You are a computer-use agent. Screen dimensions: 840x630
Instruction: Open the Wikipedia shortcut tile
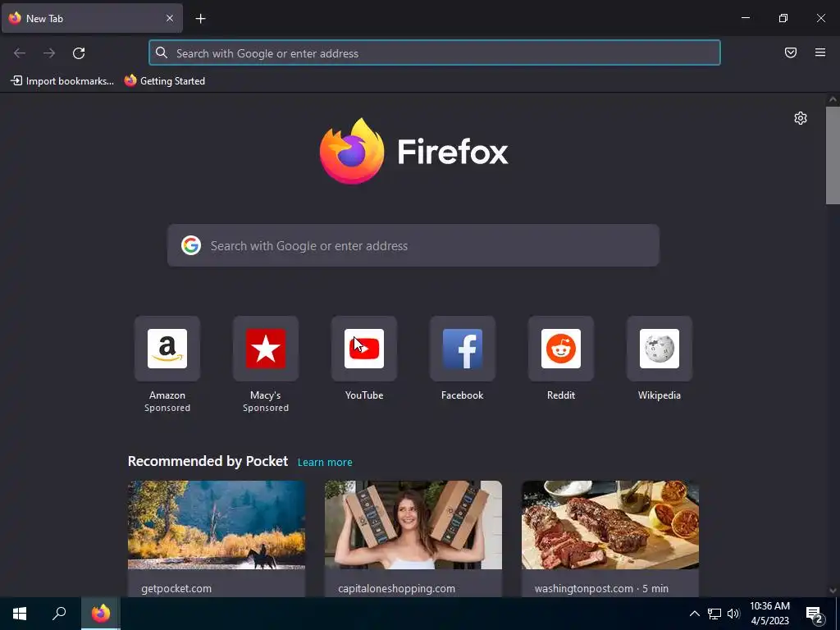pos(660,349)
